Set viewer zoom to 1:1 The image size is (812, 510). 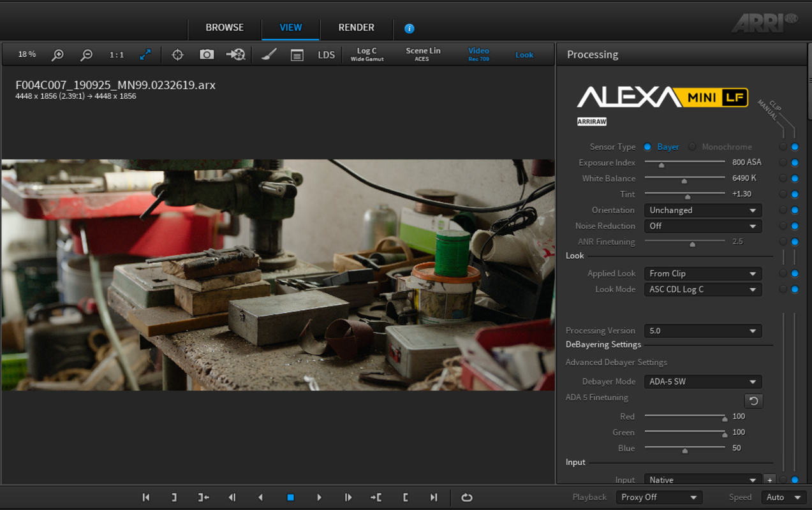pos(117,55)
